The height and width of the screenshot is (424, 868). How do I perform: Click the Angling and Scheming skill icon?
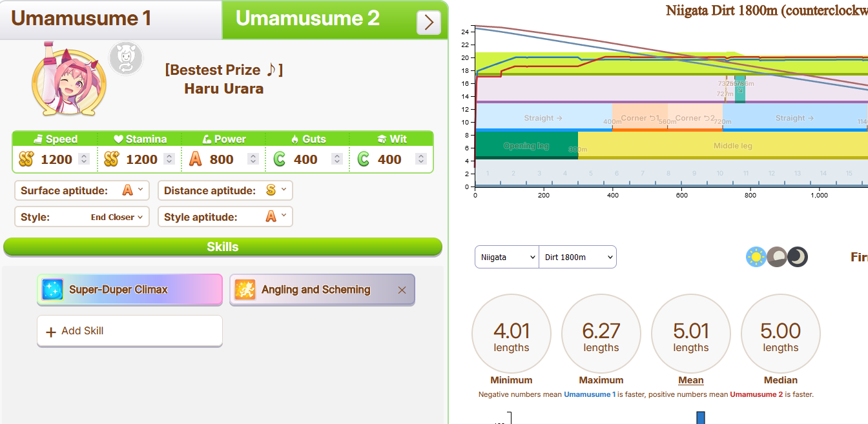coord(245,290)
